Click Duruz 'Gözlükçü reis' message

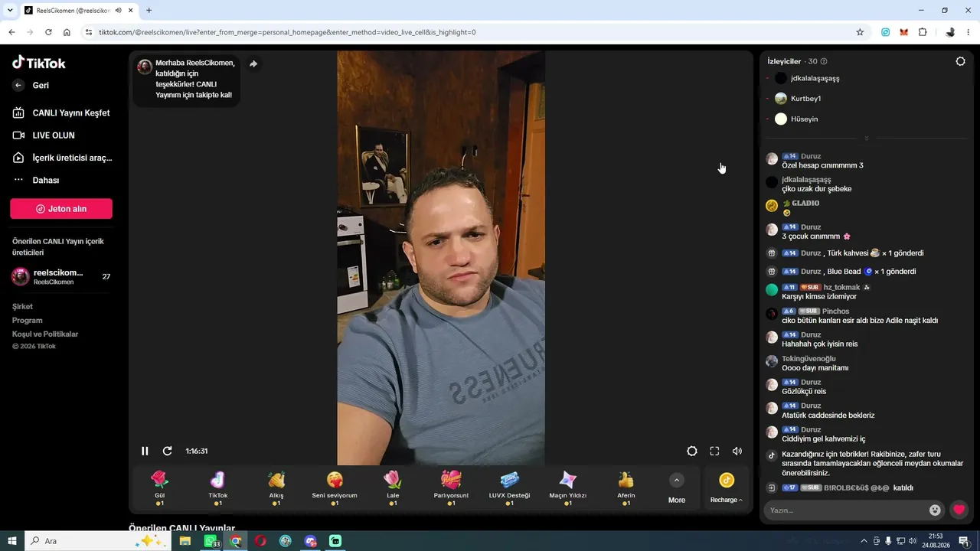click(x=804, y=391)
